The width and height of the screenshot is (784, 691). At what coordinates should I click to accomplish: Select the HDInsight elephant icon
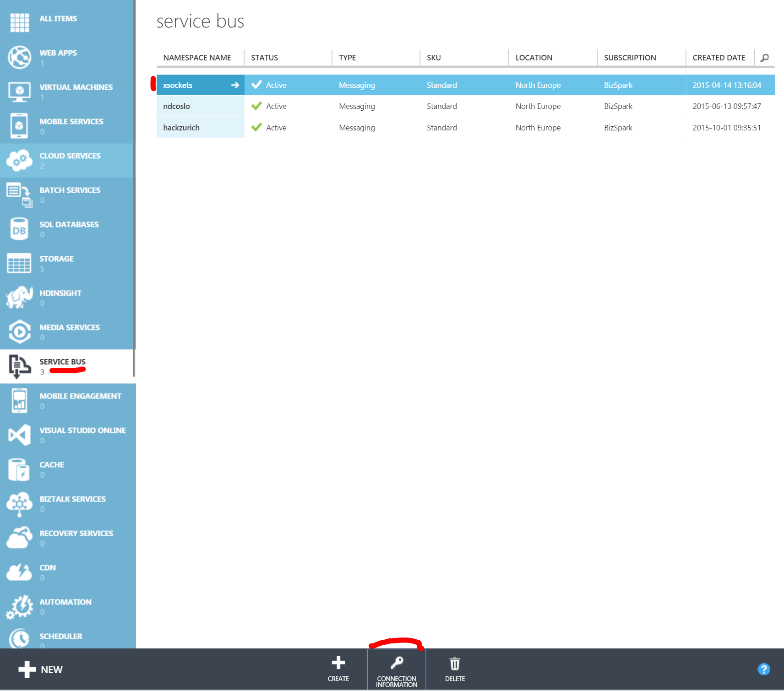click(19, 297)
